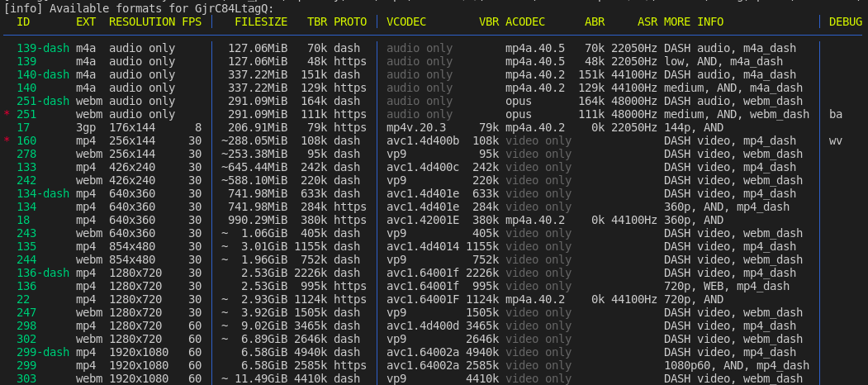Click the 3465k TBR value
Screen dimensions: 868x385
(311, 326)
